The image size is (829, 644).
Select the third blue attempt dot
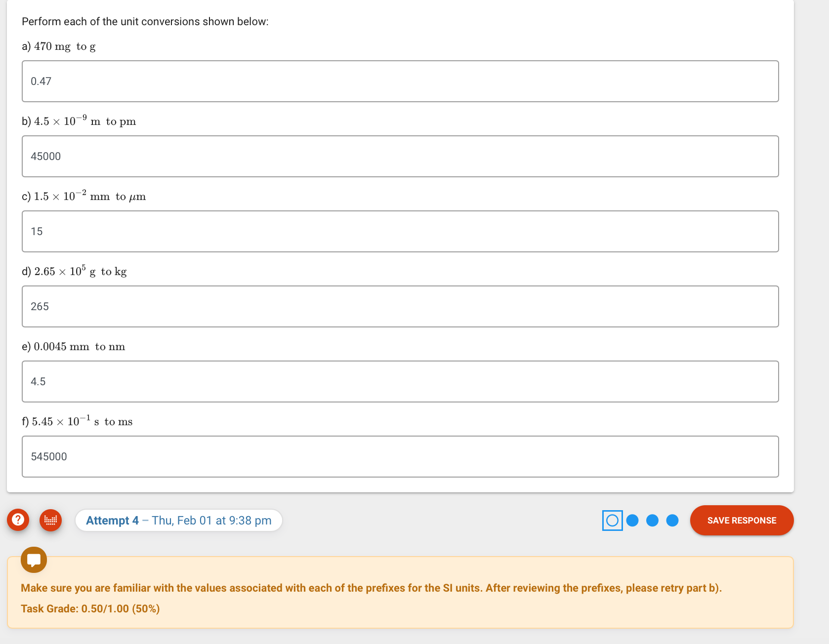click(x=652, y=520)
